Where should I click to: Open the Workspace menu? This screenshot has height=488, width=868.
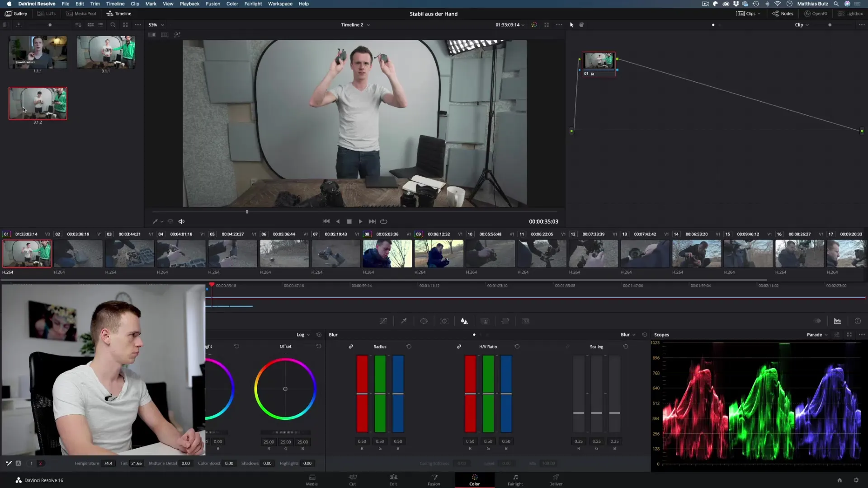coord(280,4)
